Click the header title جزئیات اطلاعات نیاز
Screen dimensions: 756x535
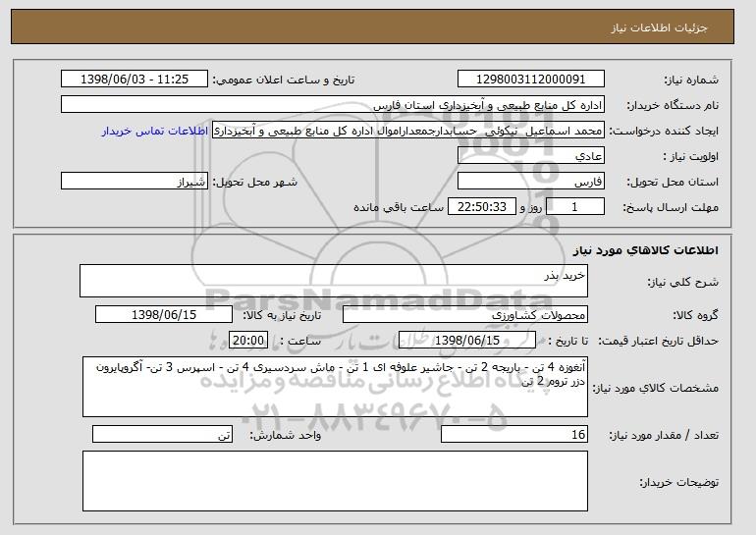pos(660,27)
